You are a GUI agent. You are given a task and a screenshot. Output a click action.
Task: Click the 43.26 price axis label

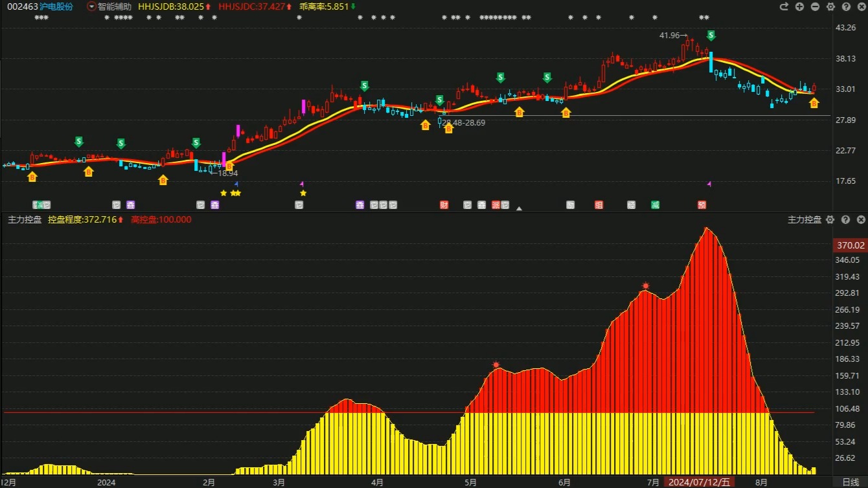(x=847, y=28)
